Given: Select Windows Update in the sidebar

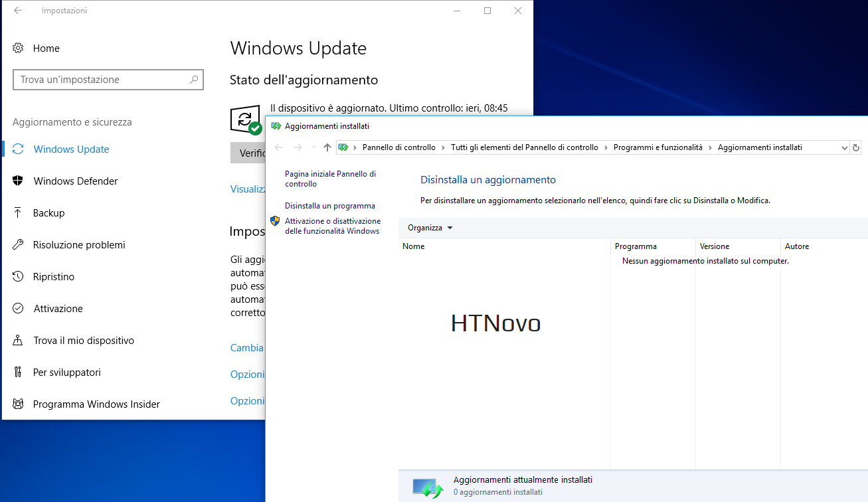Looking at the screenshot, I should [71, 149].
